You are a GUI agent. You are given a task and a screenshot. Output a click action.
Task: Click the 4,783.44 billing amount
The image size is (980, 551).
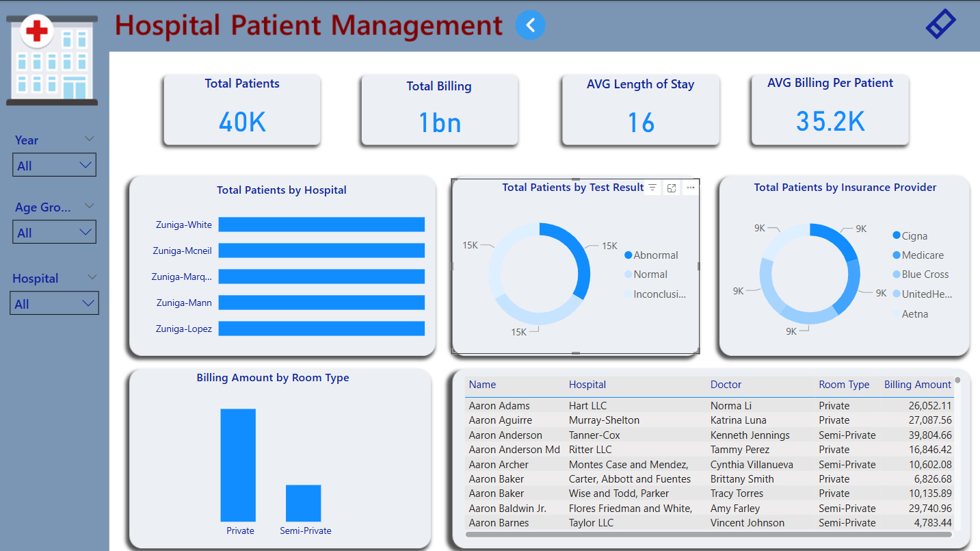932,523
